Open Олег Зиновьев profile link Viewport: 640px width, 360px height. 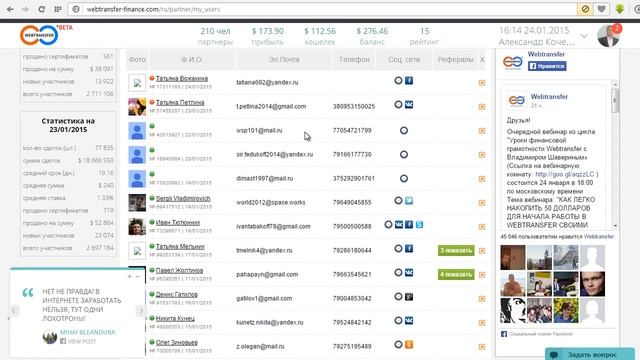click(x=176, y=342)
